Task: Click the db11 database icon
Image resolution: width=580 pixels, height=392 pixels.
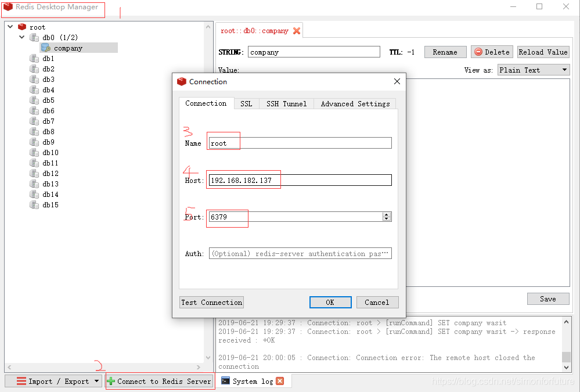Action: coord(34,163)
